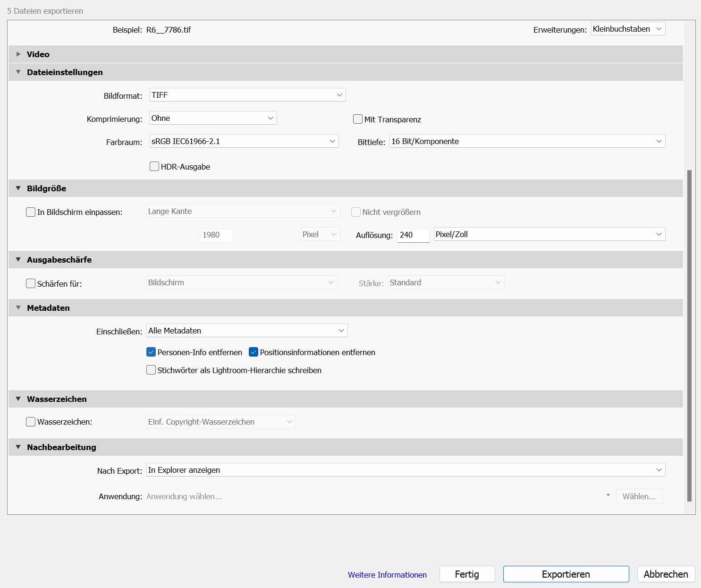Click the Auflösung input field

(x=413, y=235)
